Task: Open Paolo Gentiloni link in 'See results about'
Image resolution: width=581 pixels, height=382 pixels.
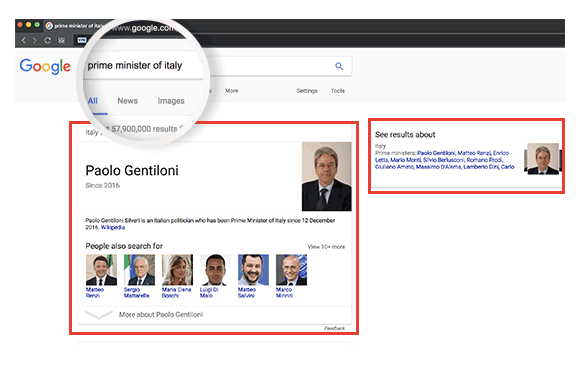Action: [x=436, y=153]
